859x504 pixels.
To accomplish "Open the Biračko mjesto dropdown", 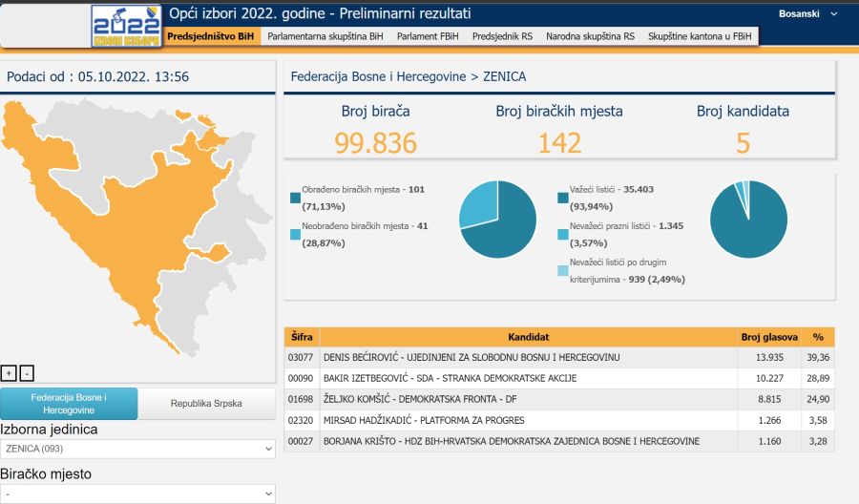I will 137,493.
